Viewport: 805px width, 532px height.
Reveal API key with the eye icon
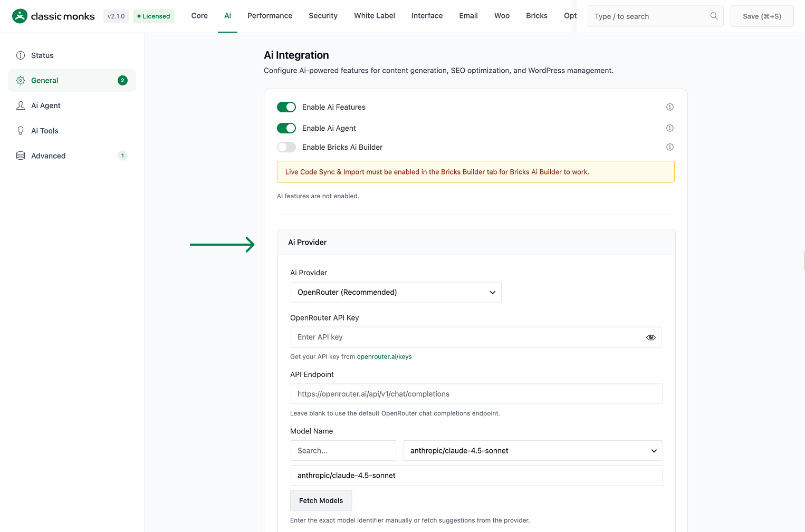(651, 337)
